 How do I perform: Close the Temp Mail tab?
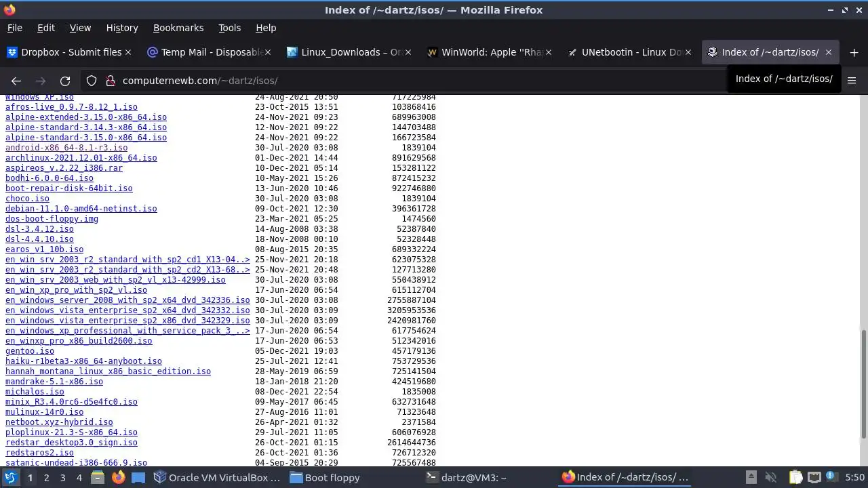coord(268,52)
